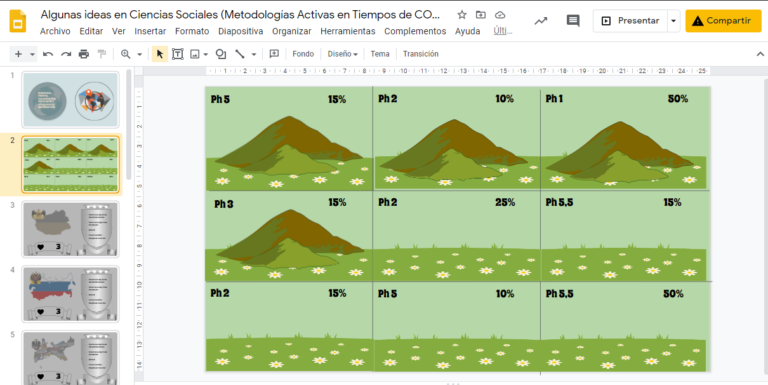Click the undo arrow icon
768x385 pixels.
48,54
